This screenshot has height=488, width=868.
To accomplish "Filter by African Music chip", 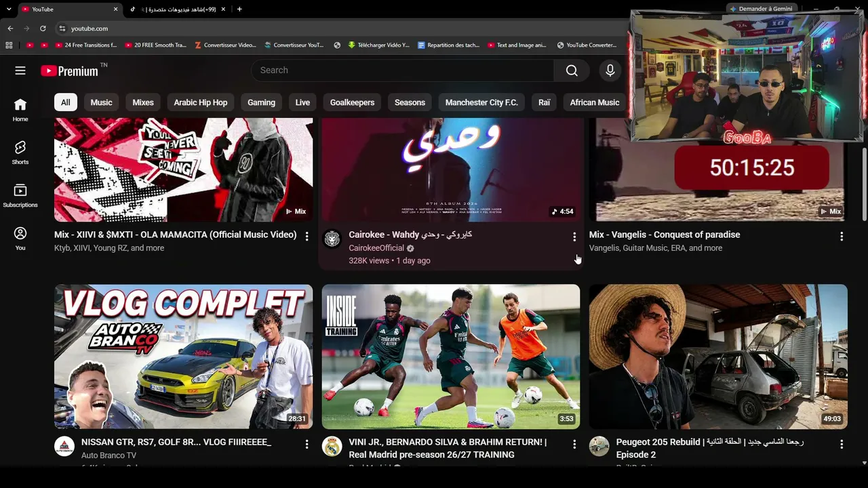I will click(x=595, y=102).
